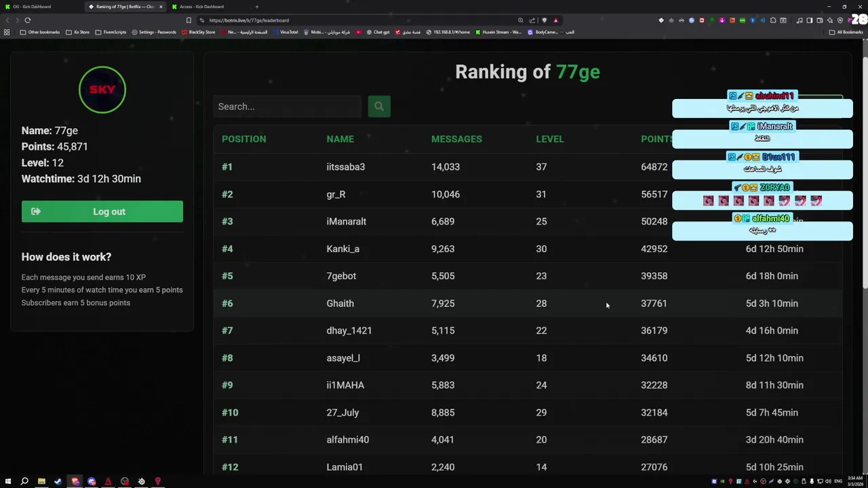
Task: Switch to the Access - Kick Dashboard tab
Action: (x=201, y=7)
